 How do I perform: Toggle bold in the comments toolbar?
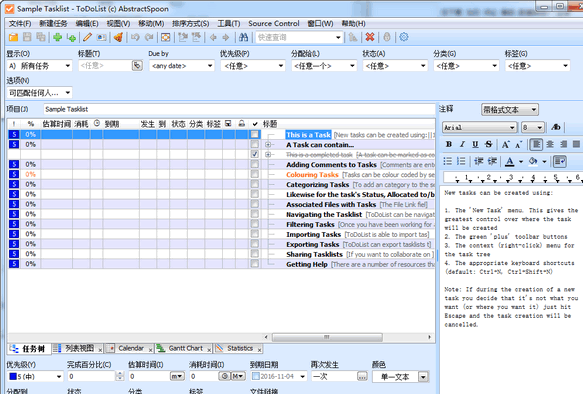[449, 144]
